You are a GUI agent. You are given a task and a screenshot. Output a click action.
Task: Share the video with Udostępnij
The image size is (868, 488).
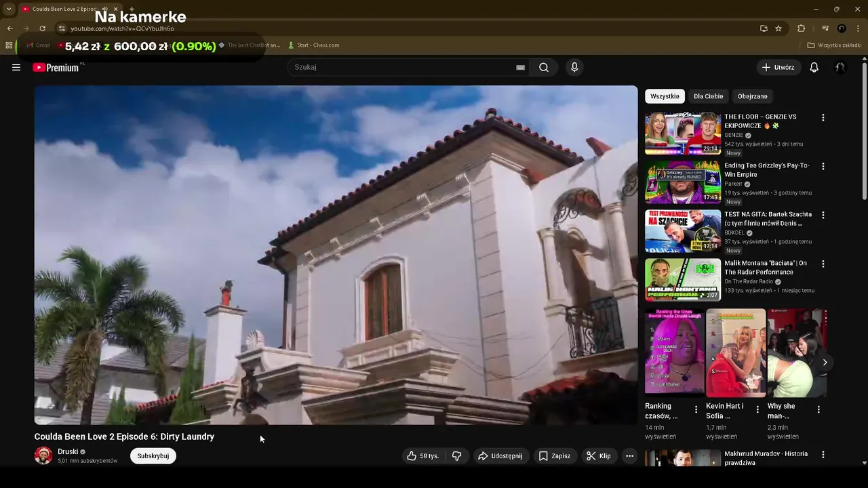click(500, 456)
